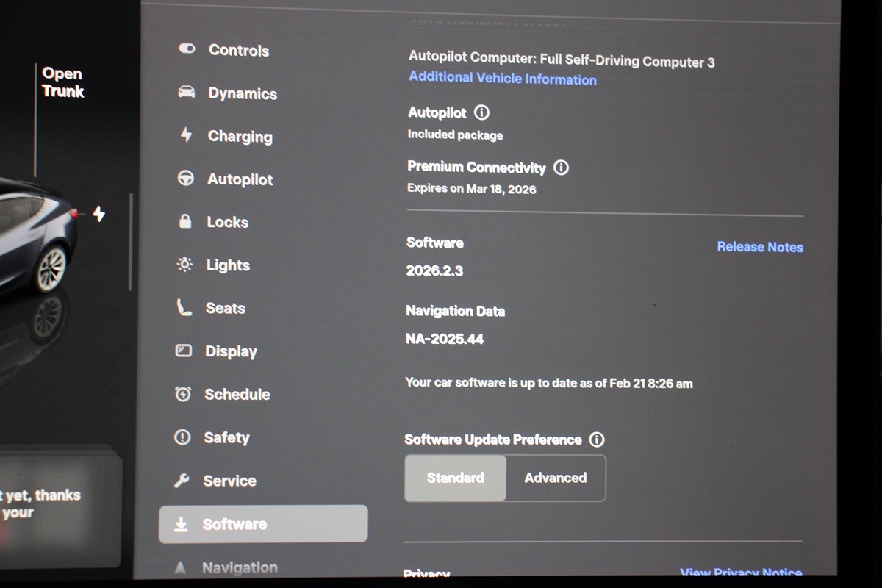Viewport: 882px width, 588px height.
Task: Open the Navigation settings menu item
Action: tap(240, 567)
